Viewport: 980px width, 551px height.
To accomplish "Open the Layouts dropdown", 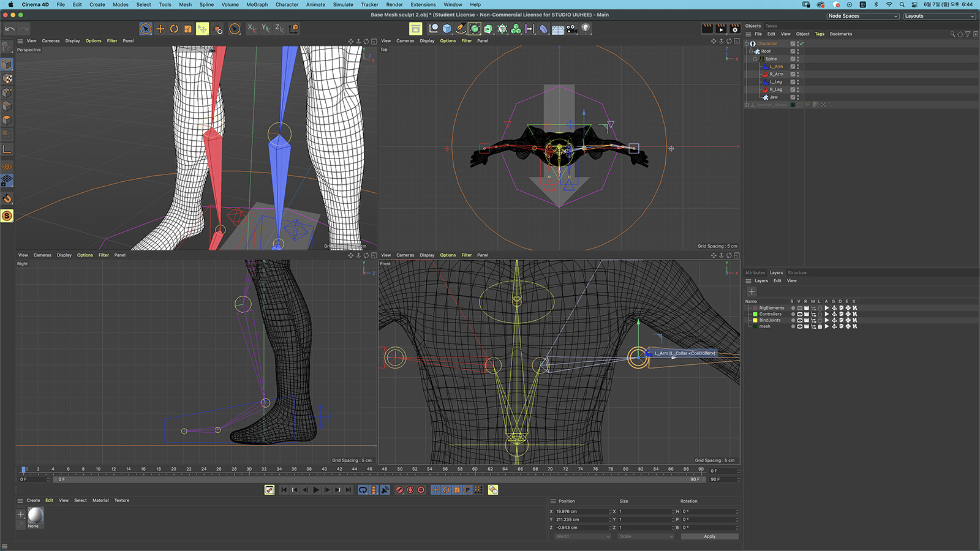I will click(940, 16).
